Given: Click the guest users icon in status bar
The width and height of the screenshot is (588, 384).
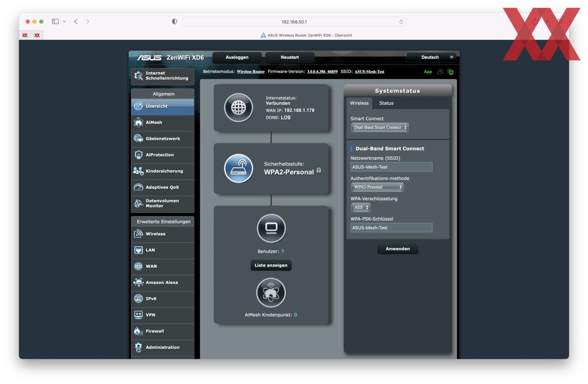Looking at the screenshot, I should click(440, 72).
